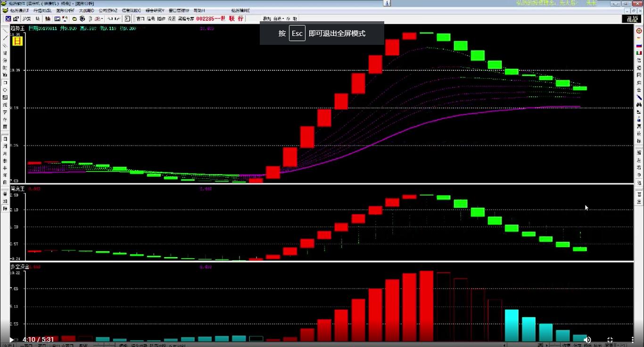
Task: Select the Russian flag icon in right sidebar
Action: (x=639, y=45)
